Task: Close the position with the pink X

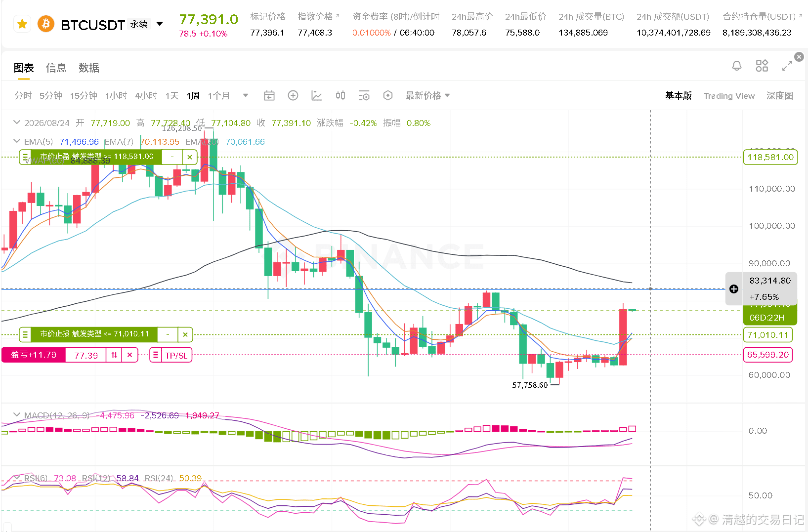Action: tap(129, 355)
